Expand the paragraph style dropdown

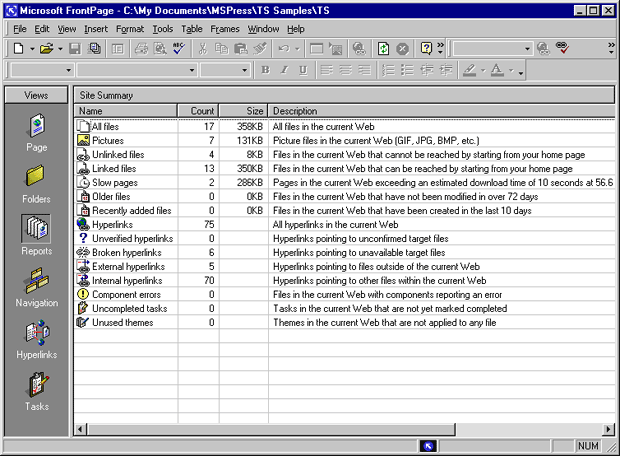pyautogui.click(x=68, y=70)
